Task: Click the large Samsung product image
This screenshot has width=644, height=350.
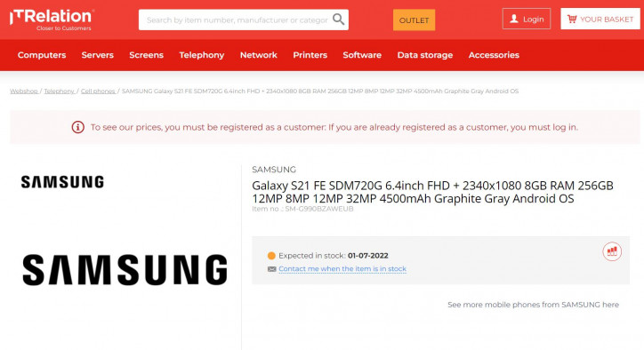Action: pyautogui.click(x=125, y=269)
